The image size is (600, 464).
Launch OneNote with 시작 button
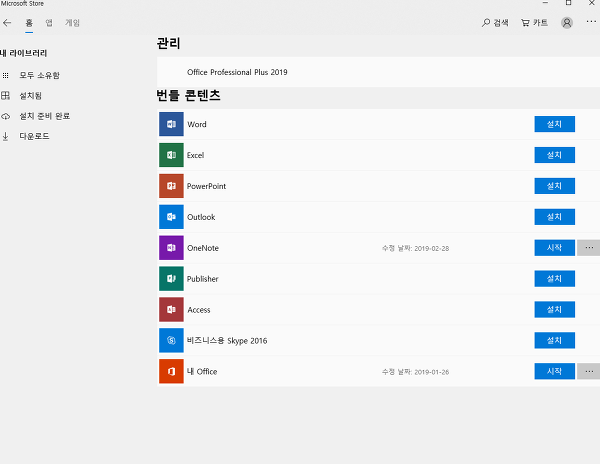[x=554, y=248]
